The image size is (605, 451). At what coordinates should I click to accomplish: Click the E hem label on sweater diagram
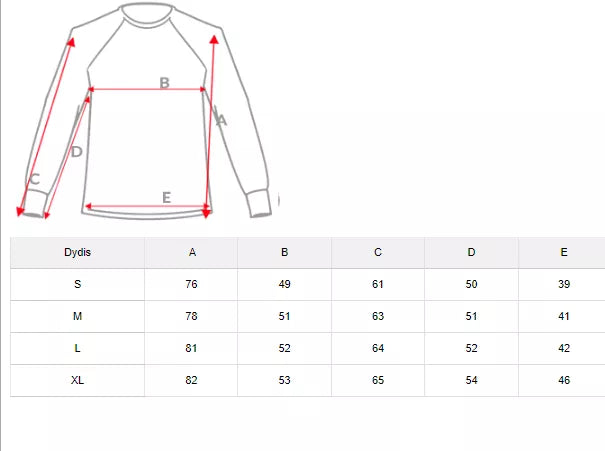pyautogui.click(x=166, y=198)
